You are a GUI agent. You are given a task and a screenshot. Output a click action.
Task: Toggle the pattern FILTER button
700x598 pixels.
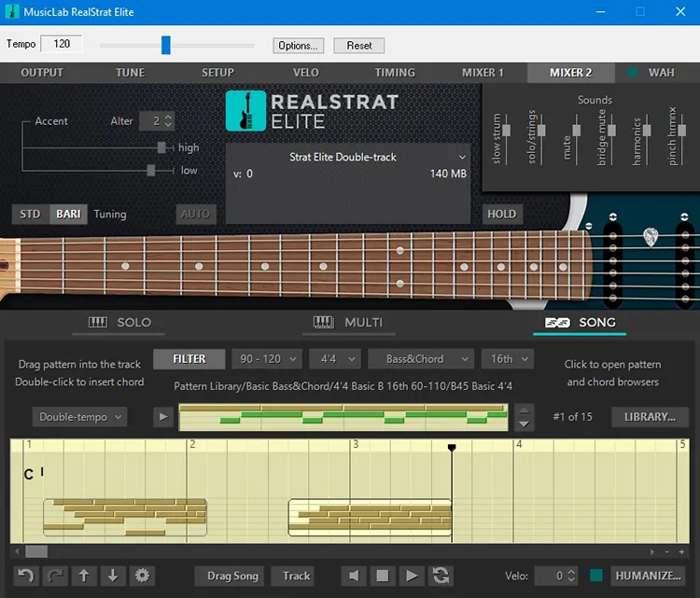pyautogui.click(x=189, y=359)
